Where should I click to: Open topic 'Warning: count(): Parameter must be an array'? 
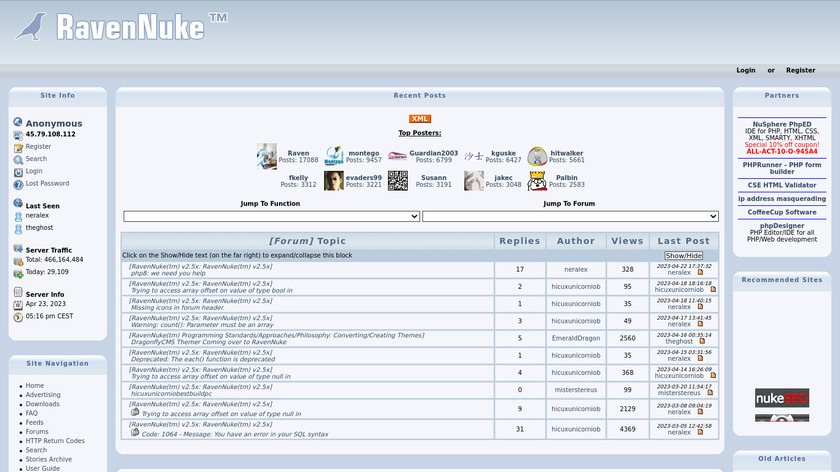202,325
